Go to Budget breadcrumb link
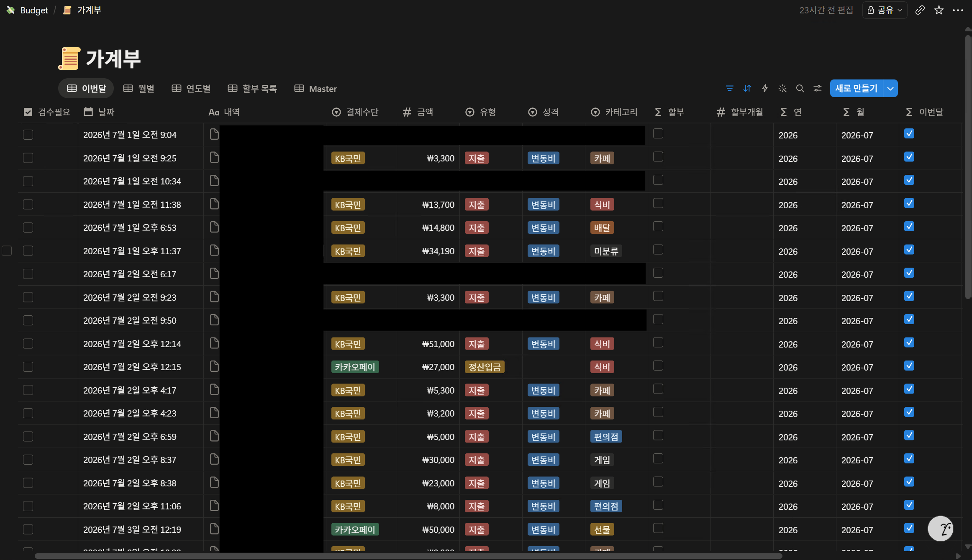This screenshot has height=560, width=972. tap(34, 10)
